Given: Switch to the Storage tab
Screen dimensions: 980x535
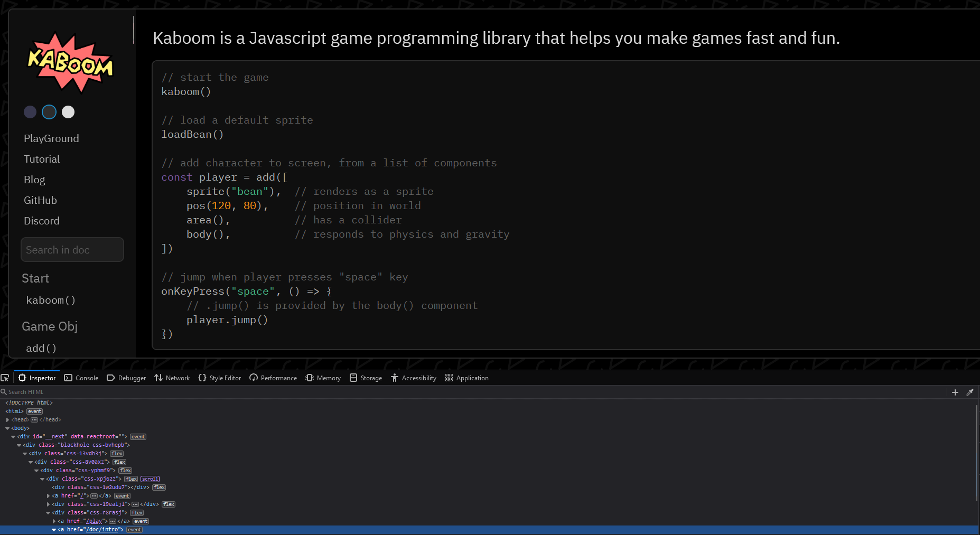Looking at the screenshot, I should (366, 378).
